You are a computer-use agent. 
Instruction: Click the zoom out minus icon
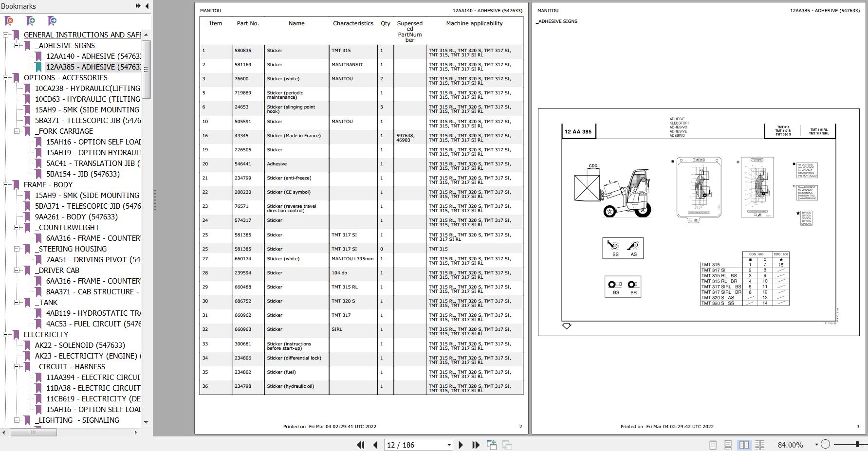pyautogui.click(x=825, y=444)
